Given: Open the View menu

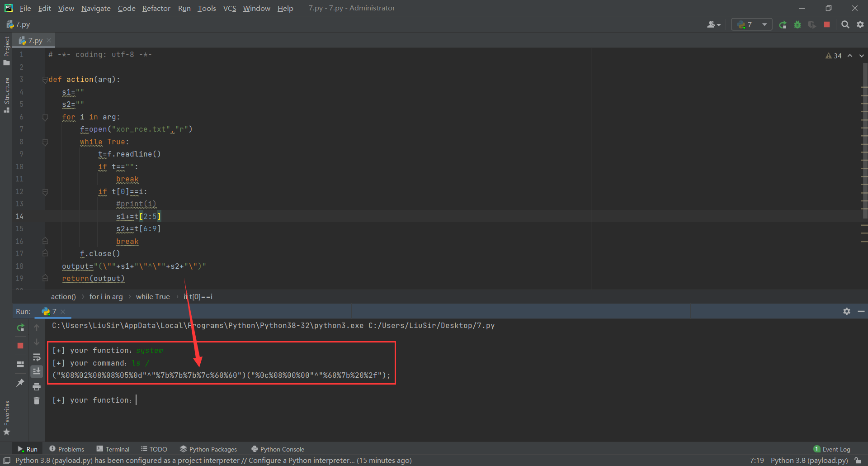Looking at the screenshot, I should coord(66,8).
